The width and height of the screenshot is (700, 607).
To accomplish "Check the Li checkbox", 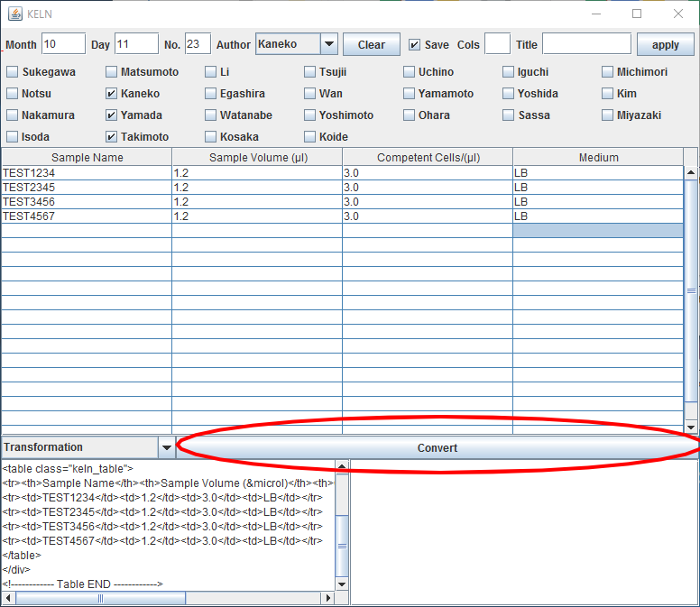I will pos(210,72).
